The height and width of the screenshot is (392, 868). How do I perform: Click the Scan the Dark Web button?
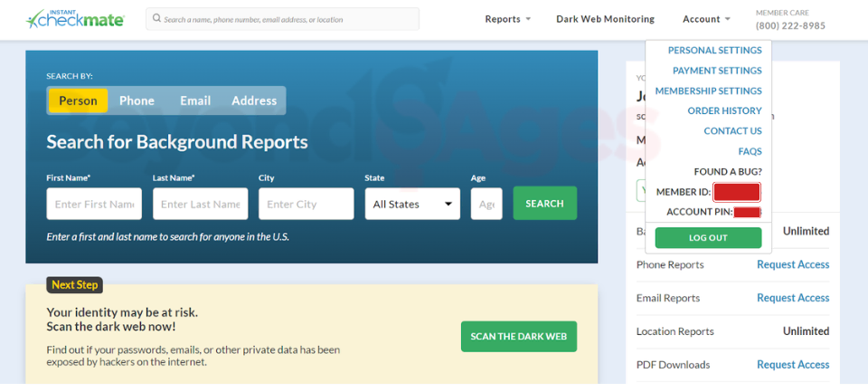pyautogui.click(x=518, y=337)
